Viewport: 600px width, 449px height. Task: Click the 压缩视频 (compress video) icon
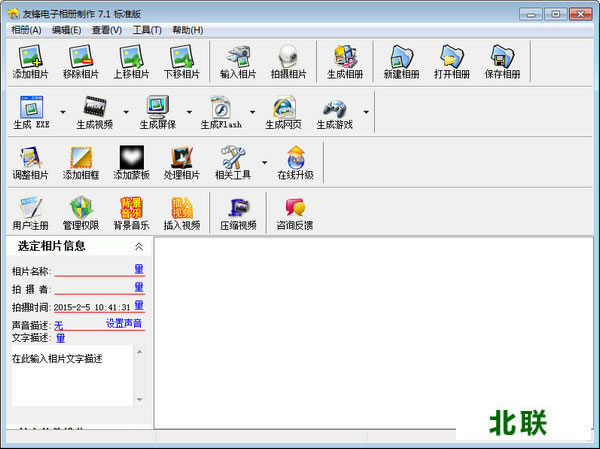238,209
